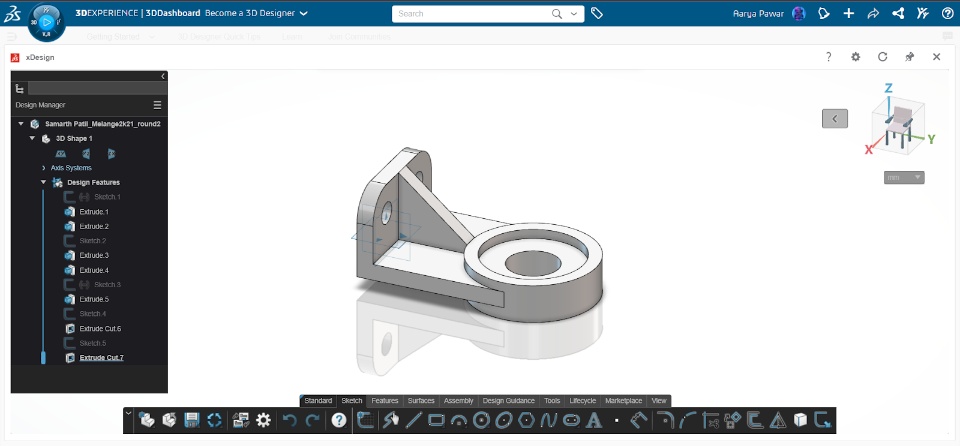The height and width of the screenshot is (446, 960).
Task: Select Sketch.4 in the feature tree
Action: [x=92, y=314]
